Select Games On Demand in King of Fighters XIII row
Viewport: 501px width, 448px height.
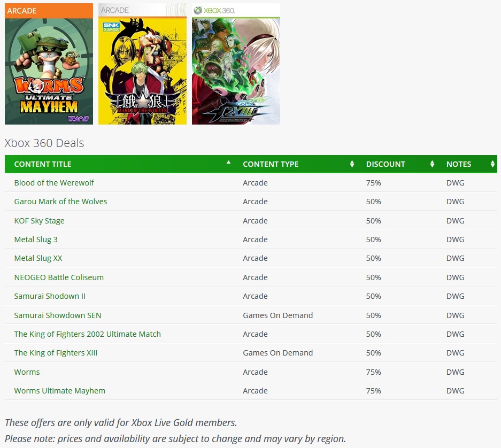(278, 353)
